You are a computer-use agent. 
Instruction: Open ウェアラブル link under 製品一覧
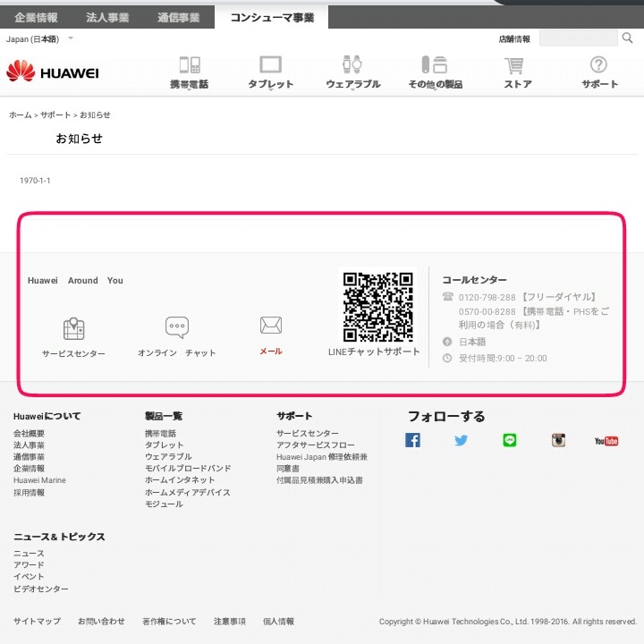[168, 457]
